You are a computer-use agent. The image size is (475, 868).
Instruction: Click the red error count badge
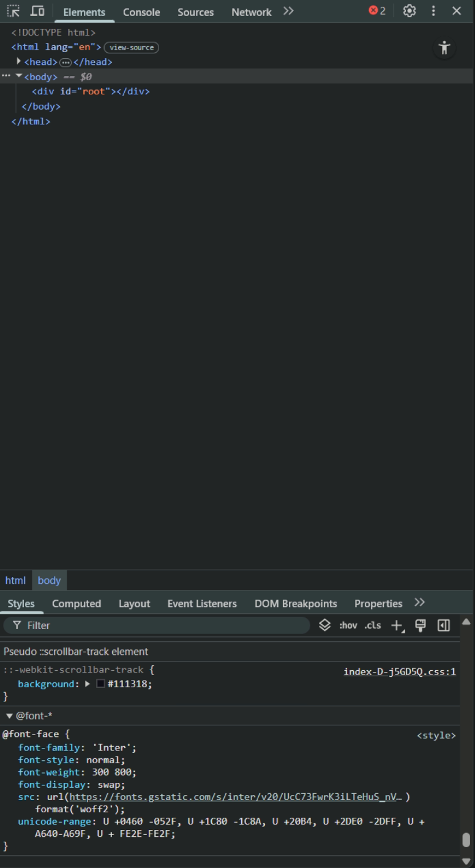point(377,11)
